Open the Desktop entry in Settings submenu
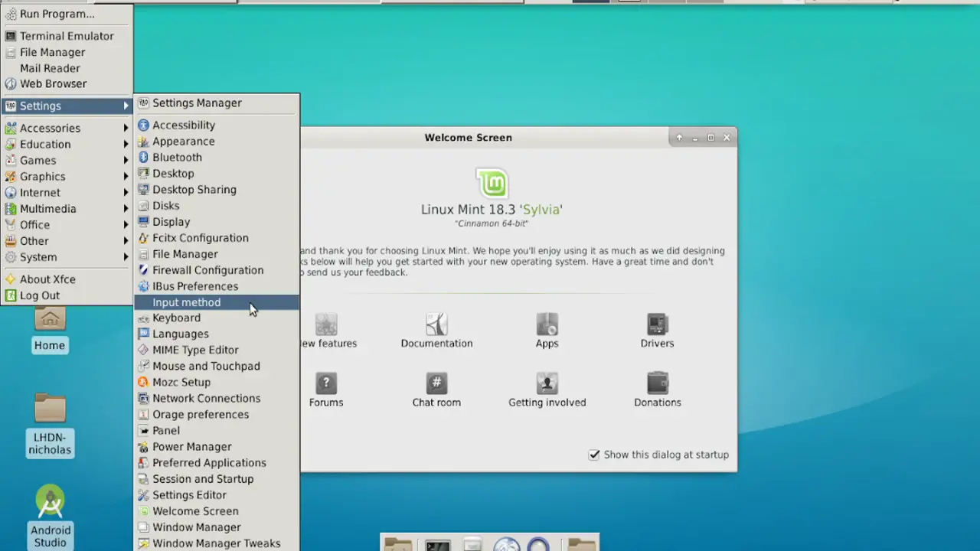 (217, 173)
